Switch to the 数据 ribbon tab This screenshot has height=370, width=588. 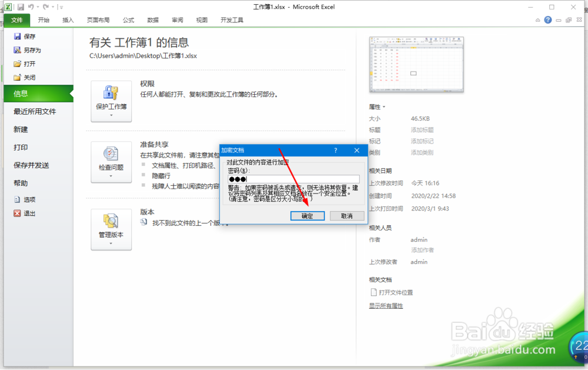(153, 20)
